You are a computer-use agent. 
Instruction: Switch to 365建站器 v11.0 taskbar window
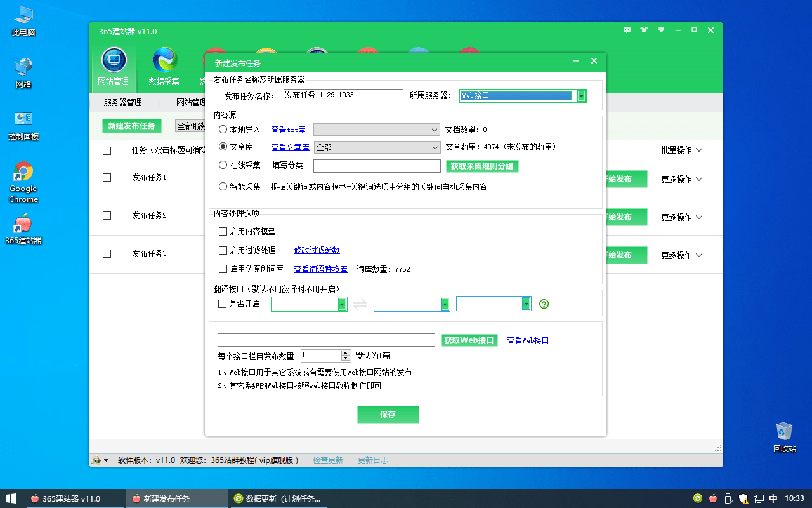76,498
